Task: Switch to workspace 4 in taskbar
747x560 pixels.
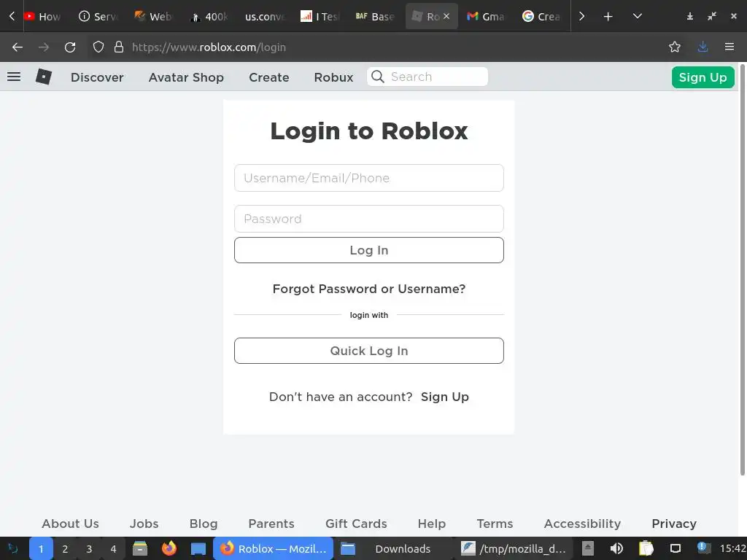Action: pos(113,548)
